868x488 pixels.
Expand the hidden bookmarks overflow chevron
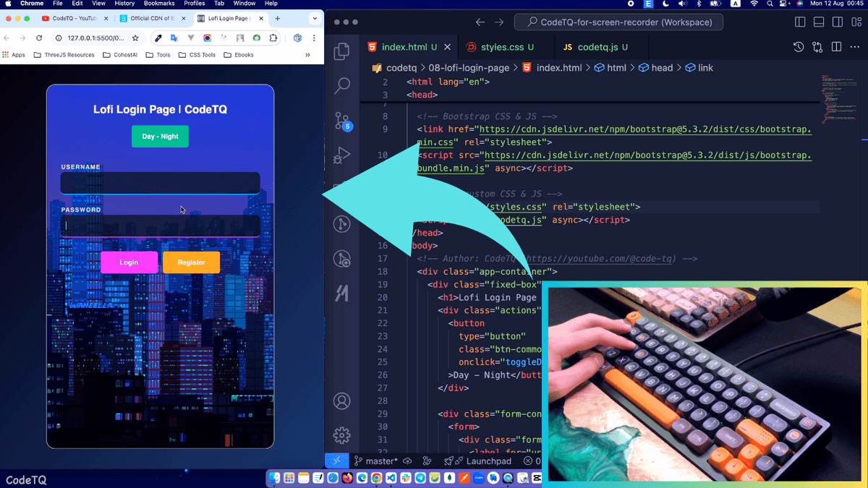pyautogui.click(x=307, y=55)
